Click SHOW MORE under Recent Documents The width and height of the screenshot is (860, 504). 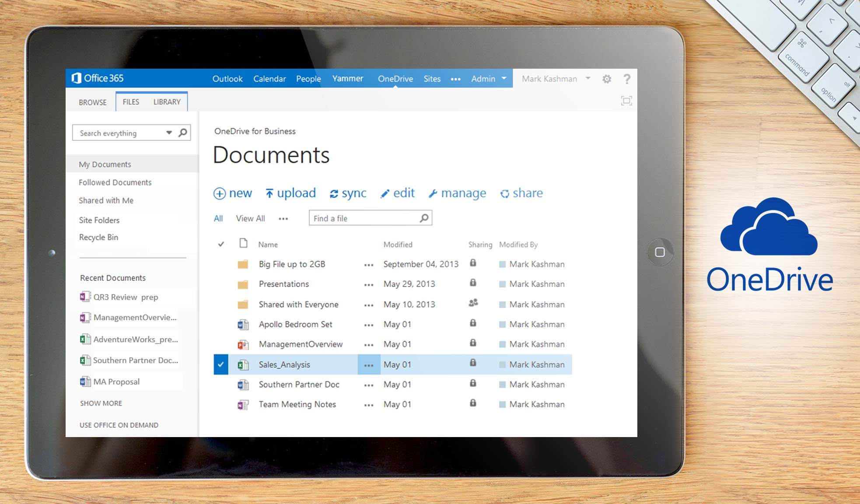(x=101, y=403)
